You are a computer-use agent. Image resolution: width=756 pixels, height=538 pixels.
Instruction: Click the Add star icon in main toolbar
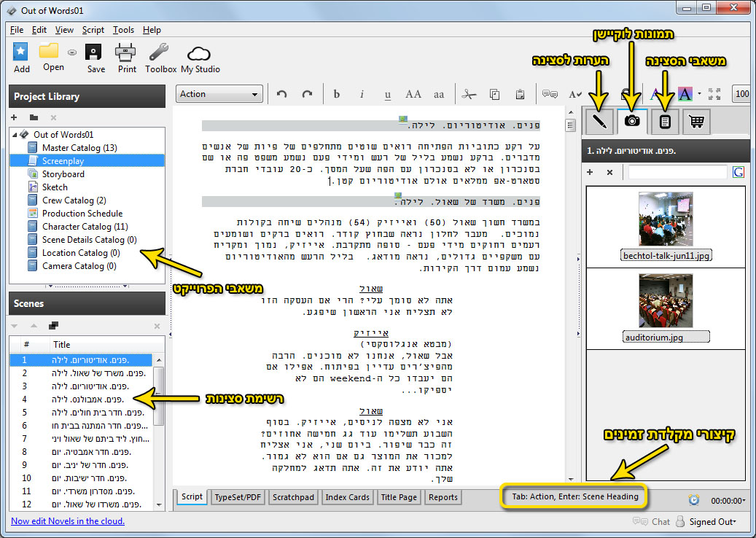(x=20, y=52)
